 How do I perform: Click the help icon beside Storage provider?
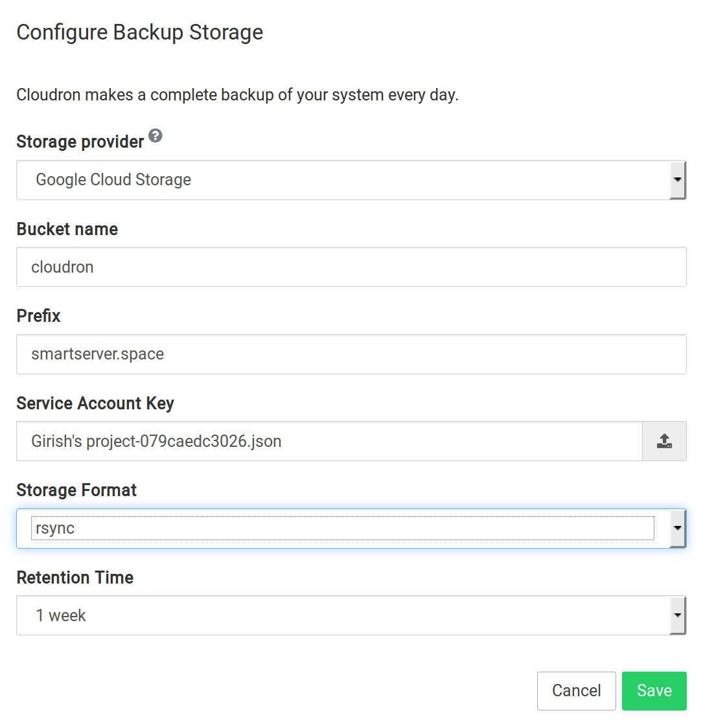point(156,136)
